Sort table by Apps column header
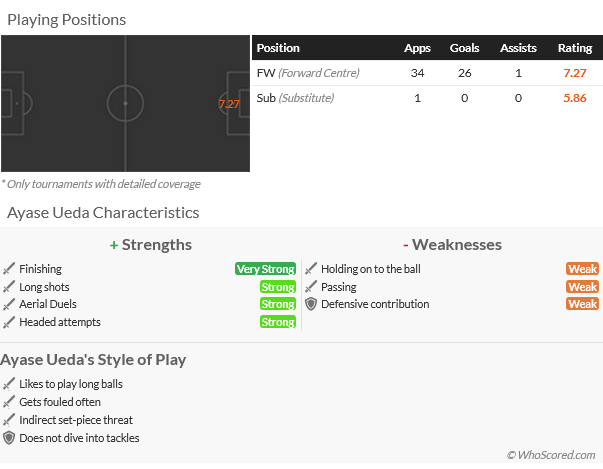Viewport: 603px width, 469px height. [417, 48]
